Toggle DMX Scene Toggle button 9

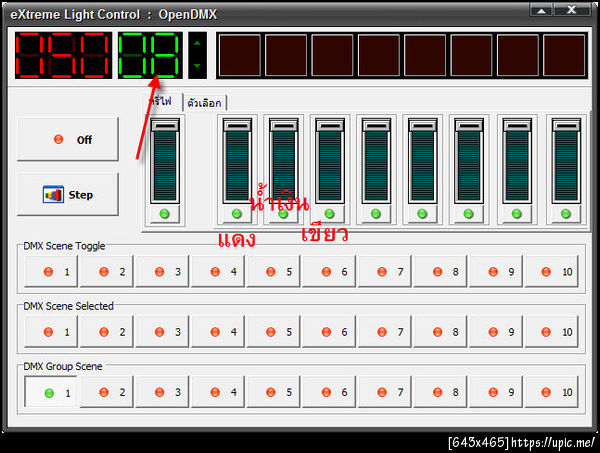[x=496, y=272]
